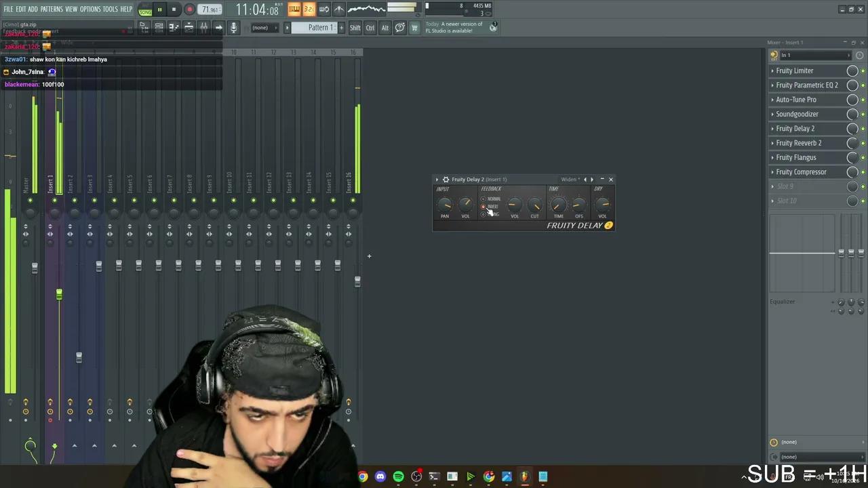
Task: Adjust the Fruity Flangus mix knob
Action: click(x=852, y=158)
